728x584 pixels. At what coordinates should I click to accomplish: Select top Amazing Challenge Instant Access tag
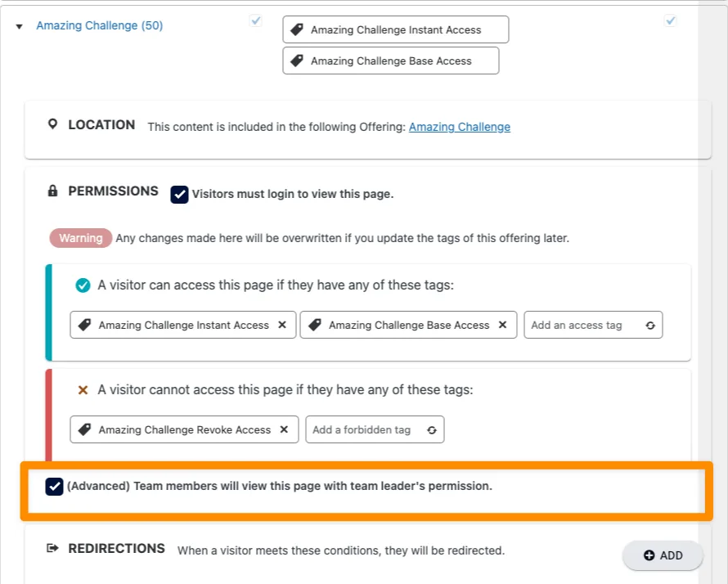point(395,29)
